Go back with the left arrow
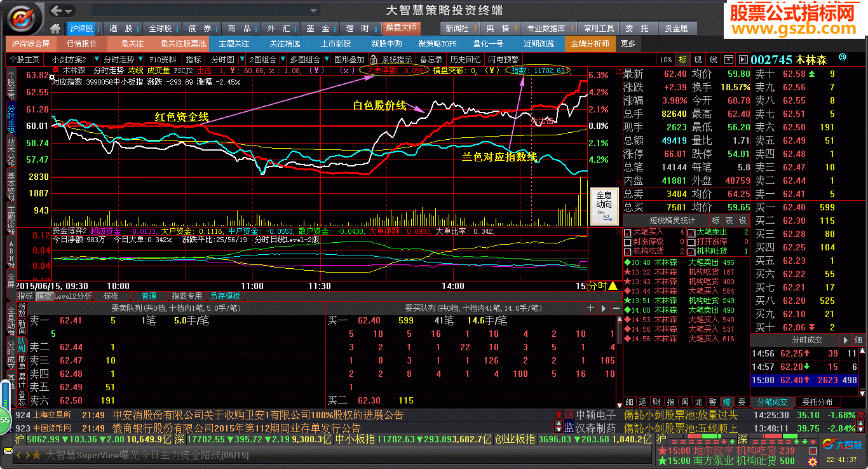Screen dimensions: 868x469 point(56,11)
